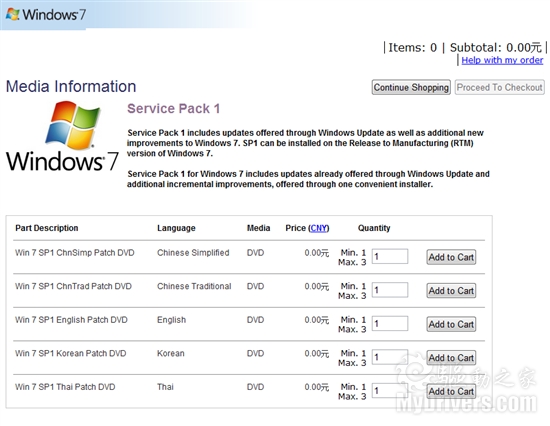
Task: Click the Items: 0 cart counter
Action: (x=412, y=48)
